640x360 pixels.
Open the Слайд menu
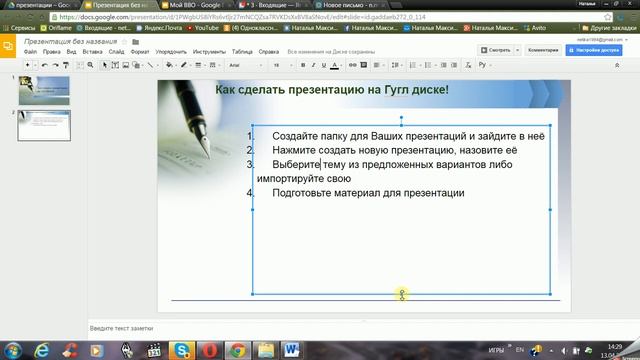116,52
